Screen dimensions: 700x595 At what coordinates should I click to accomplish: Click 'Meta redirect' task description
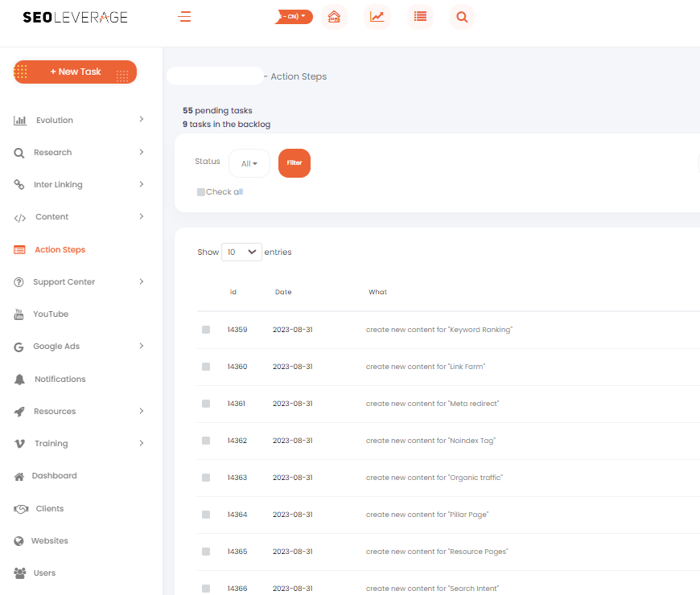tap(433, 404)
